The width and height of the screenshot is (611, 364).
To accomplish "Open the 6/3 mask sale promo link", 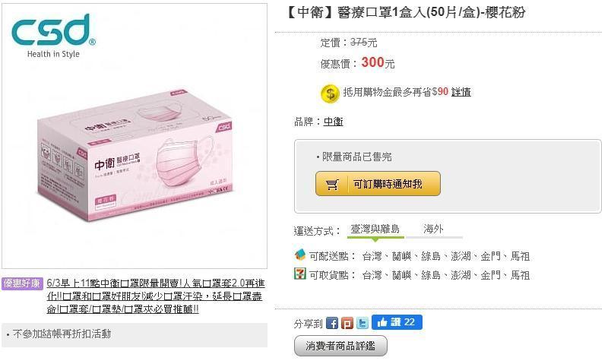I will pyautogui.click(x=156, y=296).
